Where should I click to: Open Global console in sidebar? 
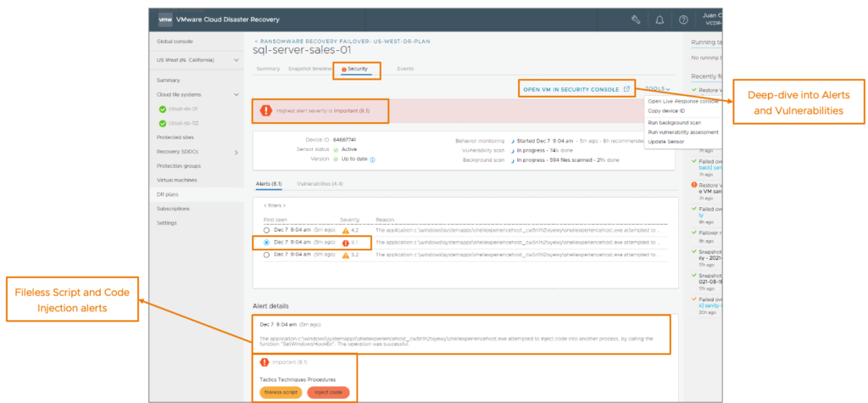[175, 41]
